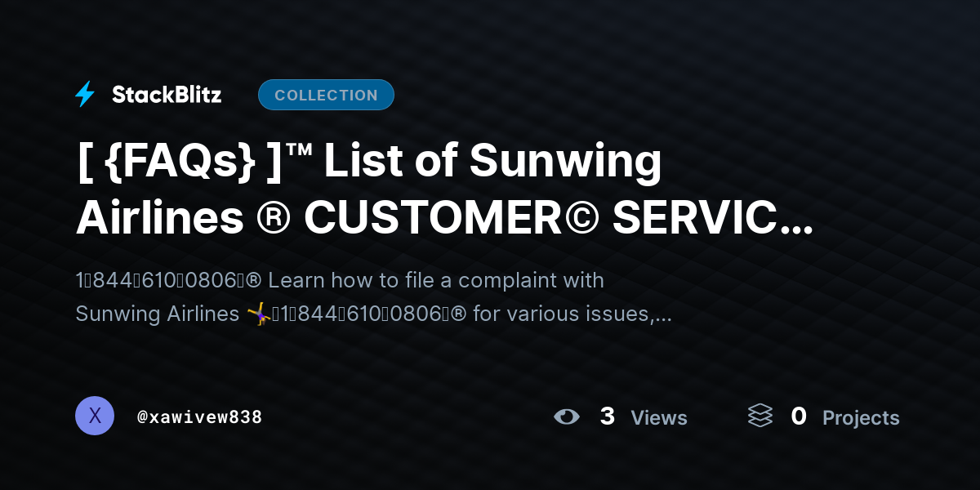This screenshot has height=490, width=980.
Task: Click the eye icon for views
Action: click(x=566, y=416)
